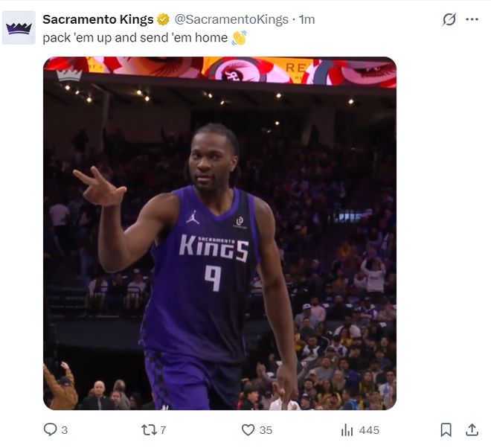The image size is (491, 448).
Task: Click the 1m timestamp link
Action: tap(307, 19)
